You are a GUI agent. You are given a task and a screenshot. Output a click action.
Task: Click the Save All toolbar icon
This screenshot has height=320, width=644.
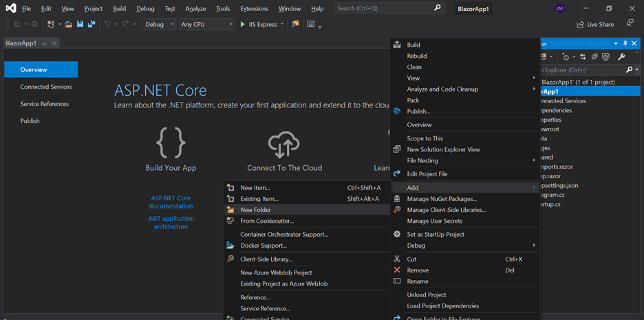tap(92, 24)
